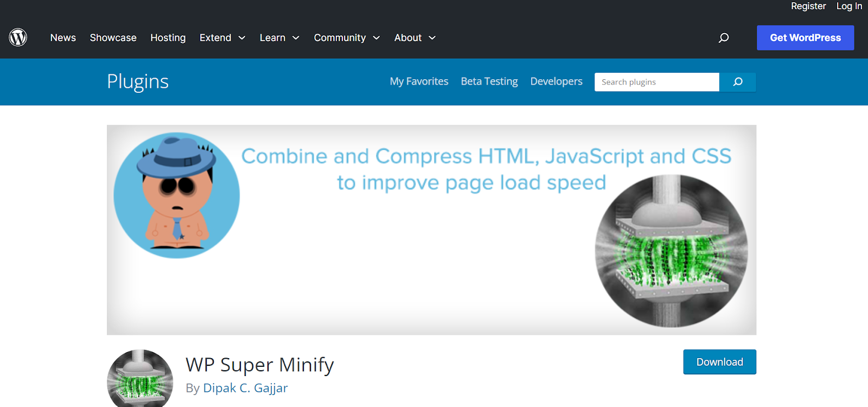The height and width of the screenshot is (407, 868).
Task: Click the Register link
Action: click(808, 6)
